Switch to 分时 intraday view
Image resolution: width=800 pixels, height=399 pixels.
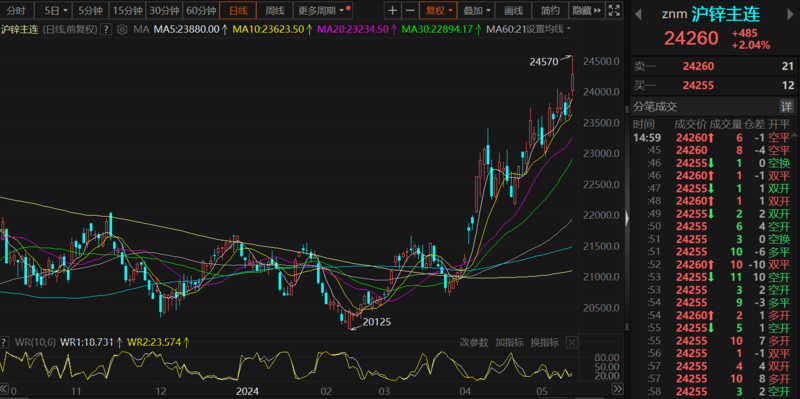[x=16, y=10]
